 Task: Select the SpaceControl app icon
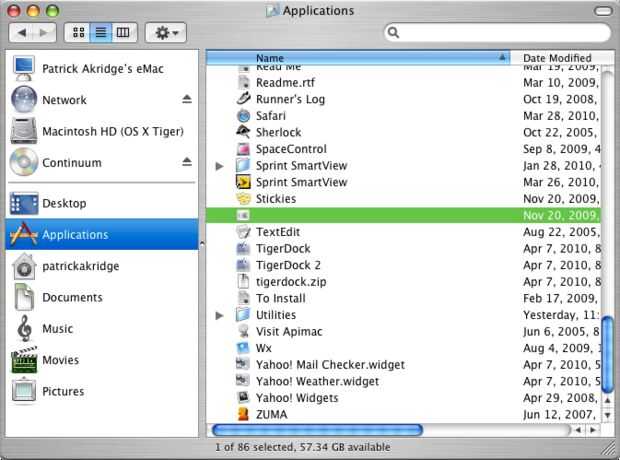tap(243, 149)
